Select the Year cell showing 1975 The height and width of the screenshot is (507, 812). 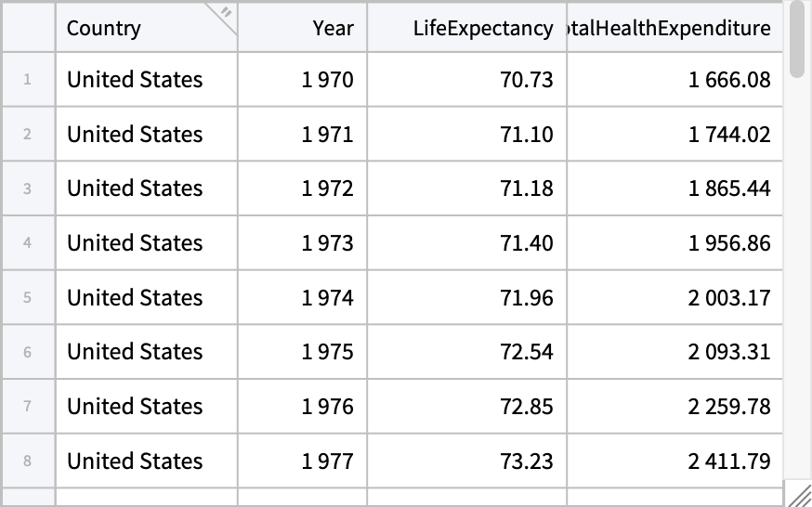[303, 352]
